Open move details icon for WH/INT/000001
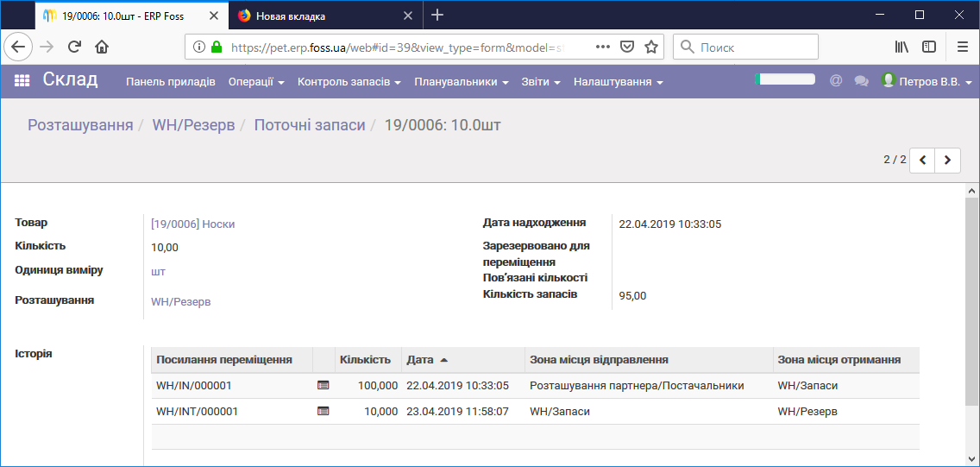The width and height of the screenshot is (980, 467). point(324,412)
